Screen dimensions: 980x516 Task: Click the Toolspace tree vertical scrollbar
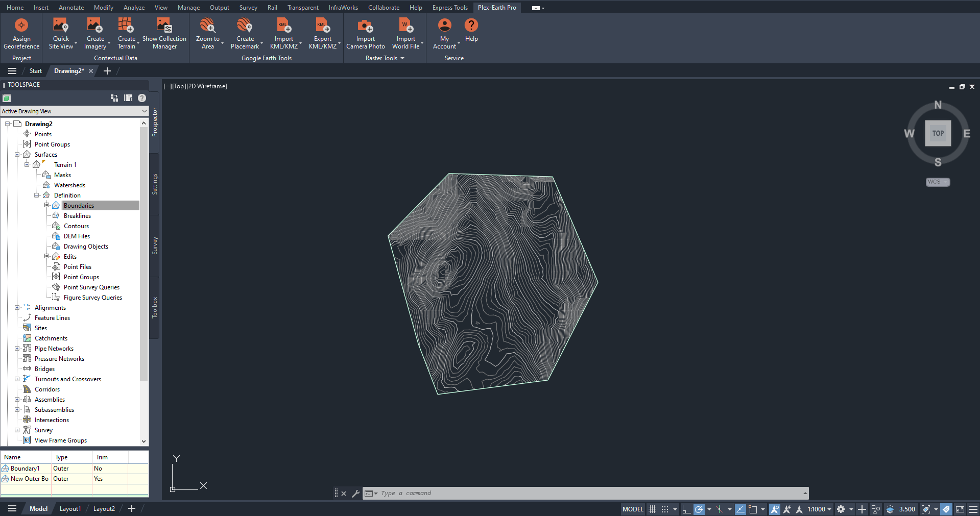click(x=144, y=255)
